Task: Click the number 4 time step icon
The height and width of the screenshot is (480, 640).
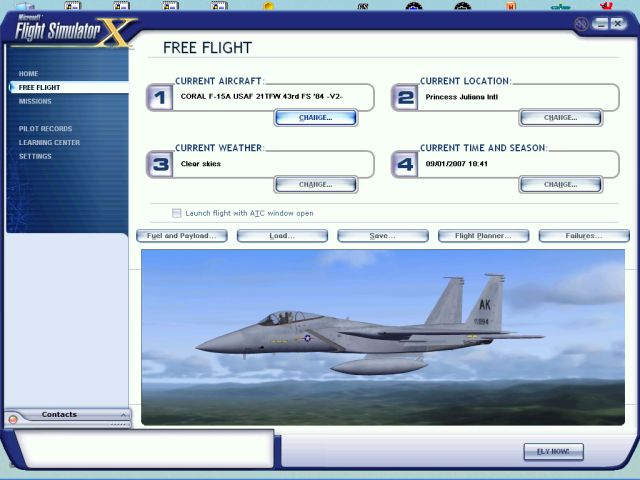Action: tap(405, 164)
